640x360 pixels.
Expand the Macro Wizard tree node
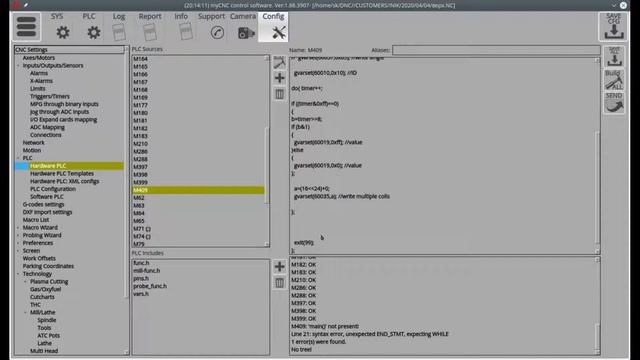tap(18, 227)
